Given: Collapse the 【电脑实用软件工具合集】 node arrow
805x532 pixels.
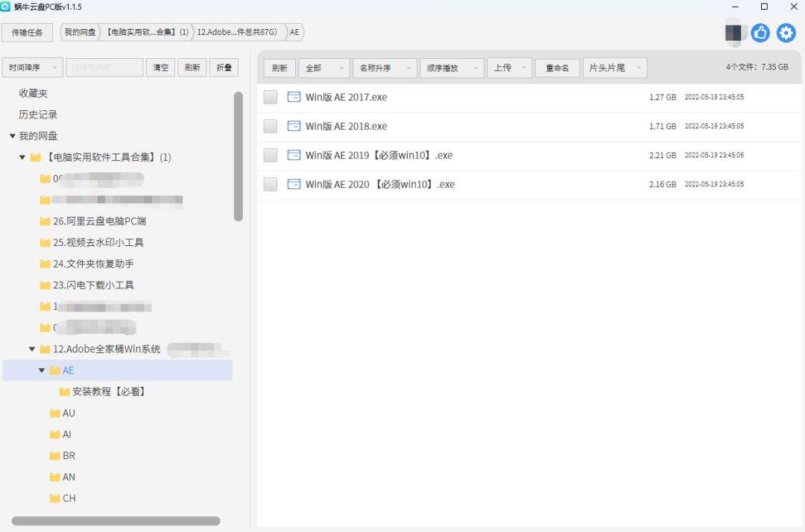Looking at the screenshot, I should point(22,157).
